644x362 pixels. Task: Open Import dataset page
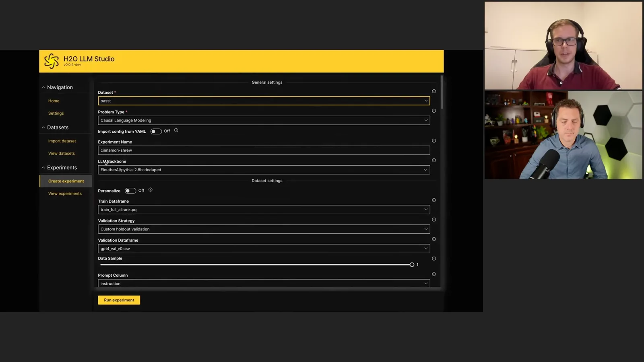(x=62, y=141)
